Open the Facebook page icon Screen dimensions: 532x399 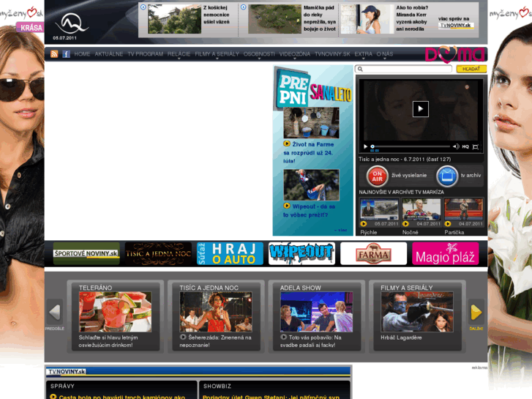point(66,54)
